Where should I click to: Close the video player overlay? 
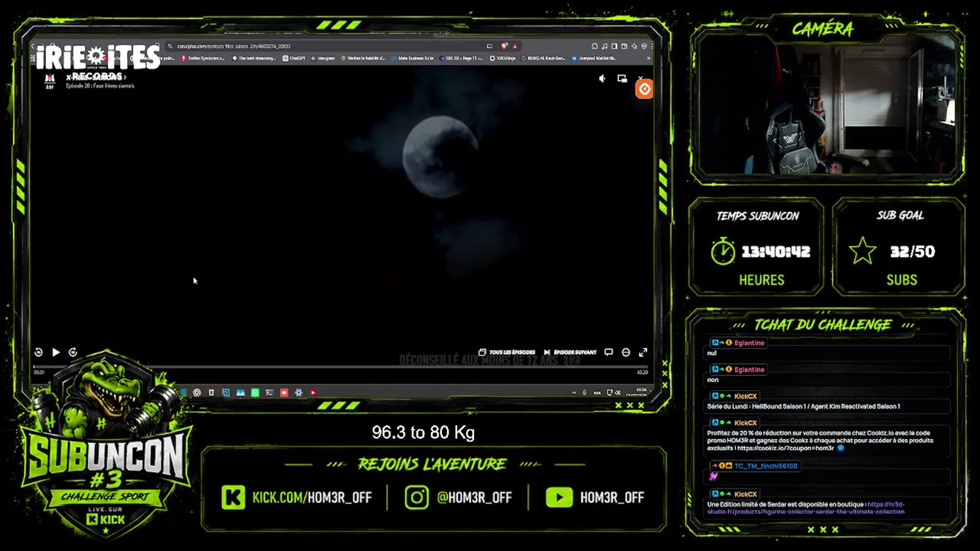click(x=642, y=78)
